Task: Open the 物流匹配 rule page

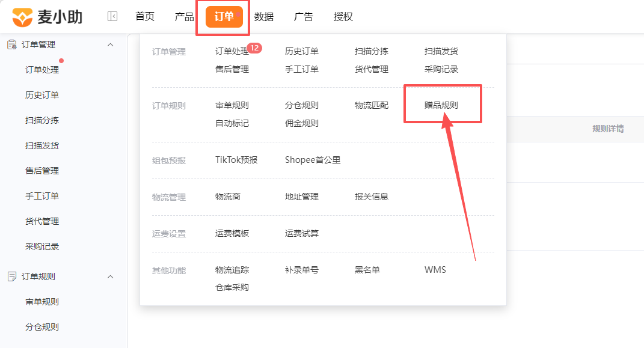Action: (372, 105)
